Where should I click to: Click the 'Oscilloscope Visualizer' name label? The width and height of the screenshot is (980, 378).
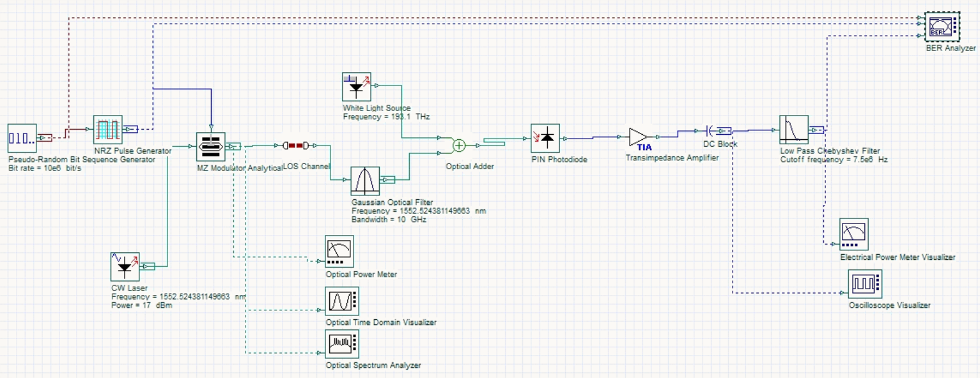pyautogui.click(x=889, y=305)
